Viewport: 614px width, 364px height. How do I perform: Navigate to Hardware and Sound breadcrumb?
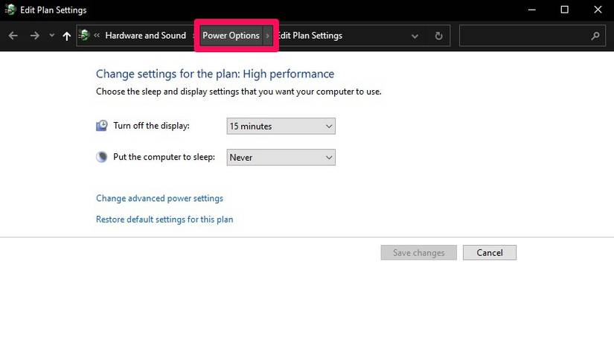pyautogui.click(x=146, y=35)
